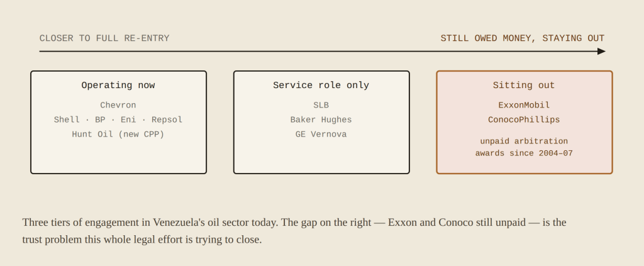Click the caption starting 'Three tiers of engagement'
Viewport: 644px width, 266px height.
294,231
